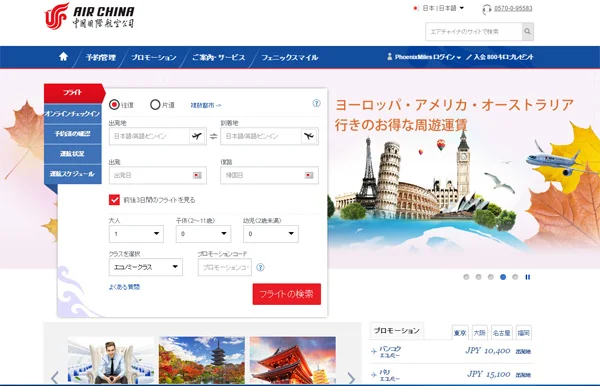Open class selection エコノミークラス dropdown
The image size is (600, 386).
tap(146, 267)
